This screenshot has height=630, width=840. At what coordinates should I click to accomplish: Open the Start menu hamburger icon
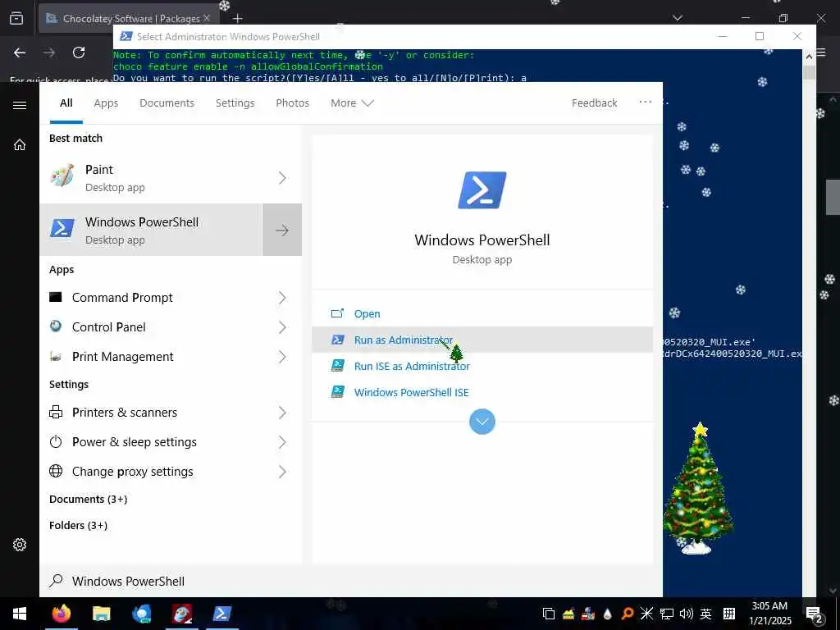[20, 105]
